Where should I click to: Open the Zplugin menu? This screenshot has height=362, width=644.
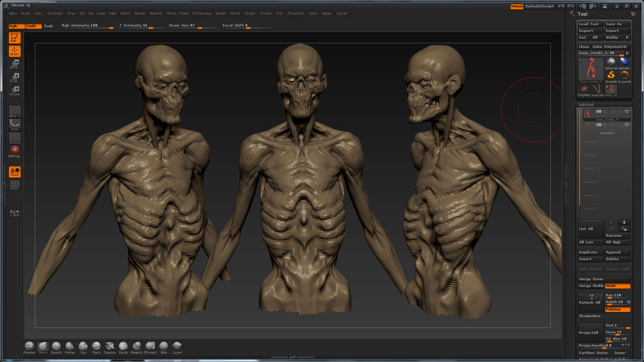point(326,13)
